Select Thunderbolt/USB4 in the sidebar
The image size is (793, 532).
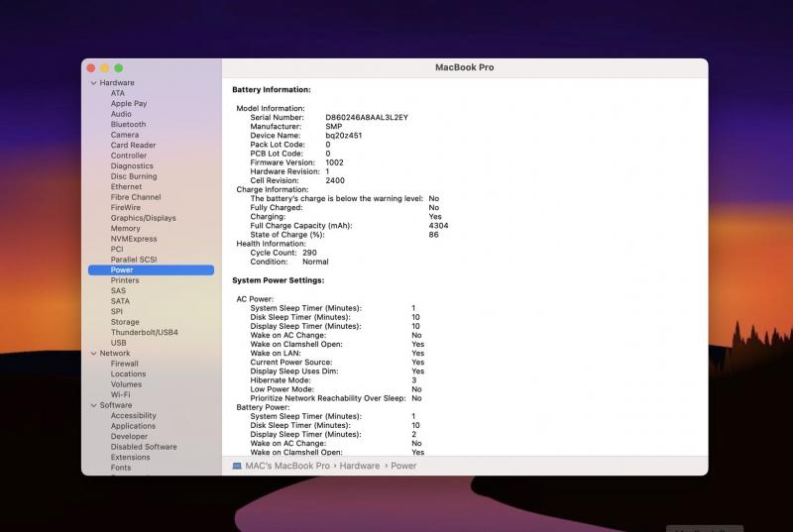pos(144,333)
